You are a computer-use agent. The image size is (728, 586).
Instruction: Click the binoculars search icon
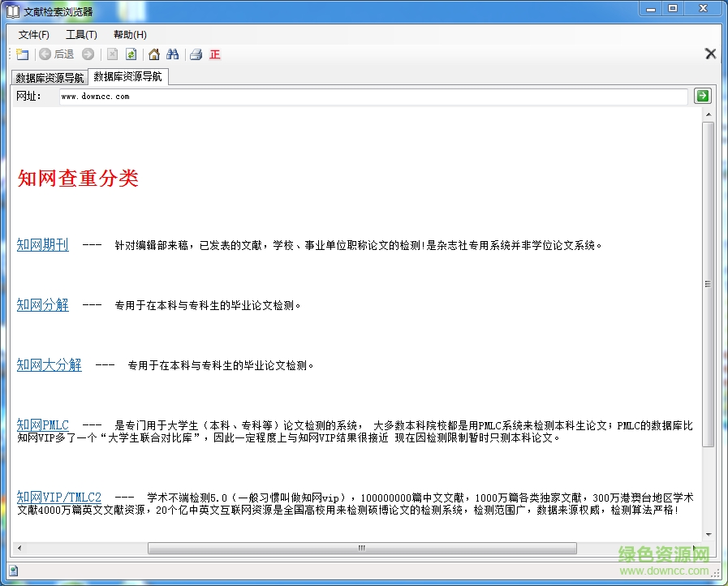(173, 54)
